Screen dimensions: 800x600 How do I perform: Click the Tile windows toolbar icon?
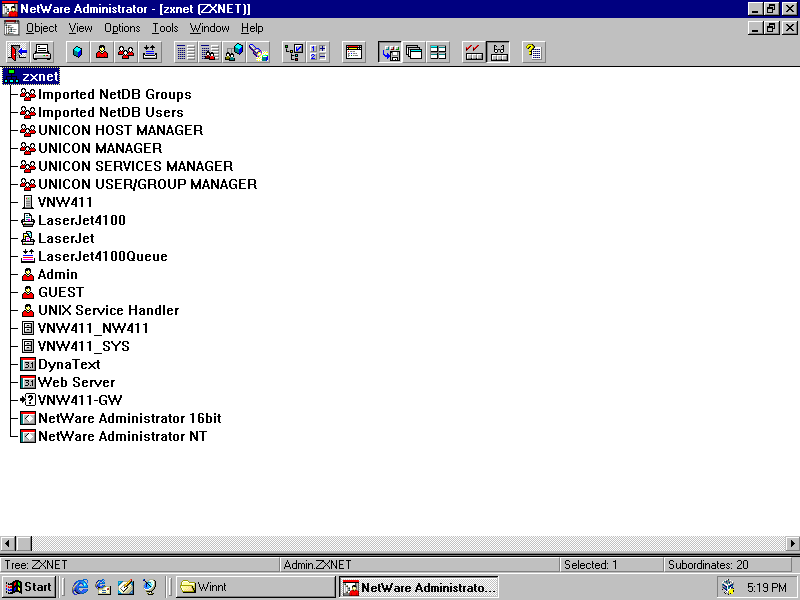pyautogui.click(x=438, y=52)
